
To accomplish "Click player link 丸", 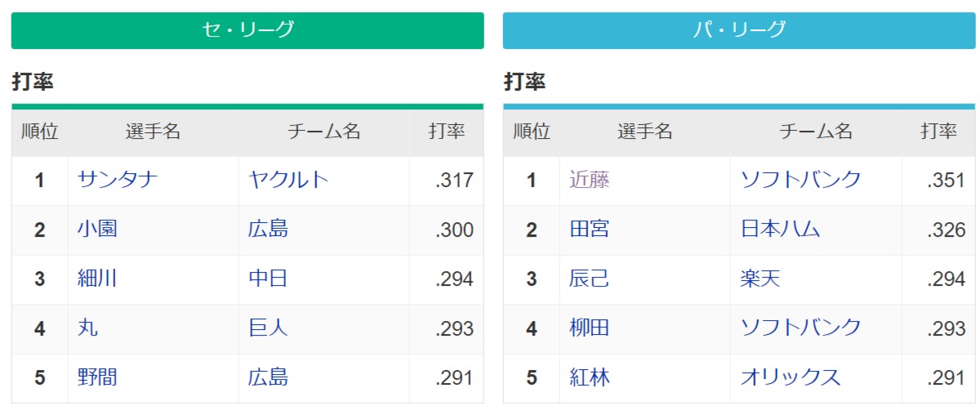I will [x=88, y=328].
